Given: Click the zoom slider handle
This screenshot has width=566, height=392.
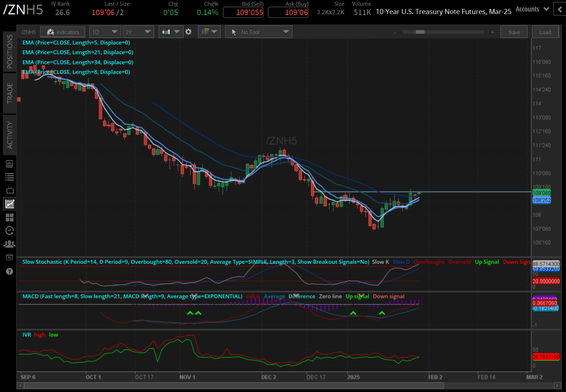Looking at the screenshot, I should (x=420, y=32).
